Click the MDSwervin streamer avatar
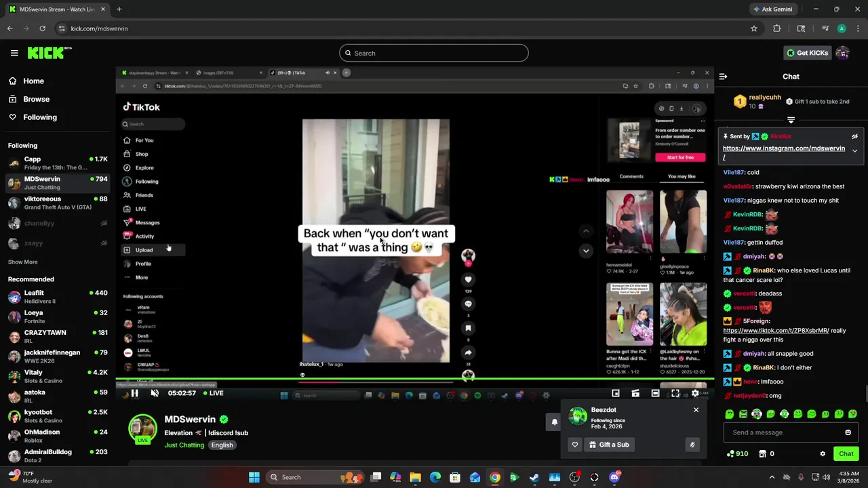Image resolution: width=868 pixels, height=488 pixels. [x=142, y=428]
